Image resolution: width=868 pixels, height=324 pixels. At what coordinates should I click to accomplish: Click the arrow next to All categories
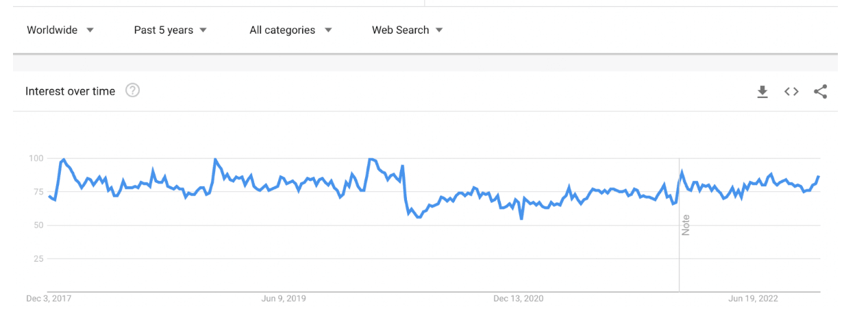pos(328,30)
